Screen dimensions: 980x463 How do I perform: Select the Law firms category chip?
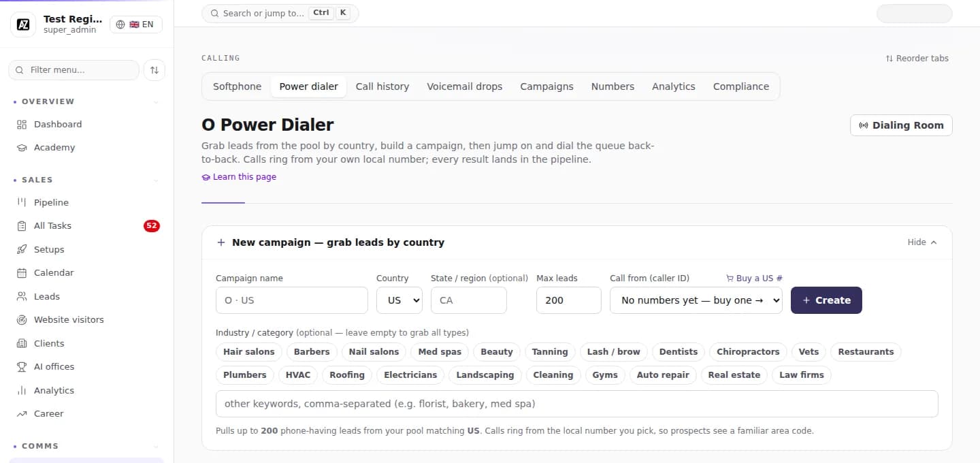802,375
